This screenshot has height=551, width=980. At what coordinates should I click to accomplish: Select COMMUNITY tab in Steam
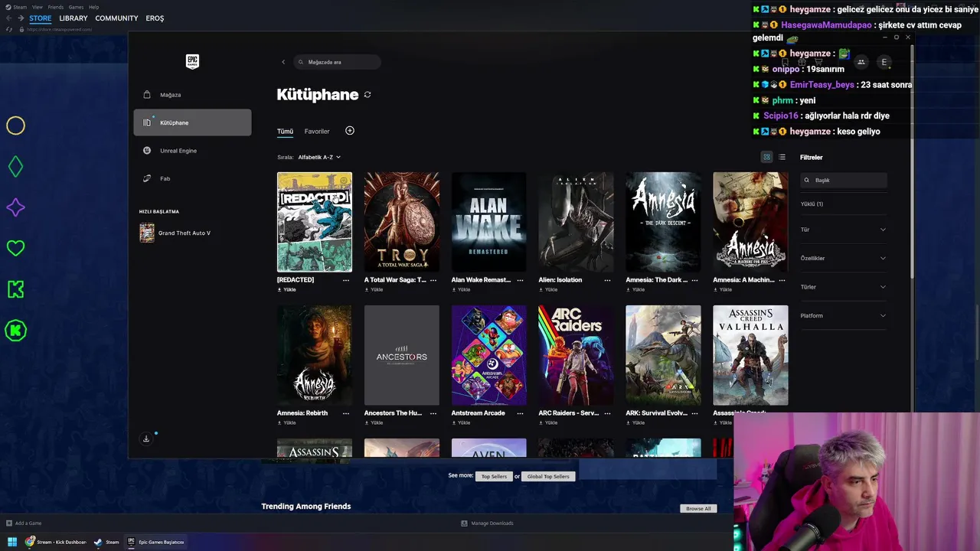[x=116, y=18]
